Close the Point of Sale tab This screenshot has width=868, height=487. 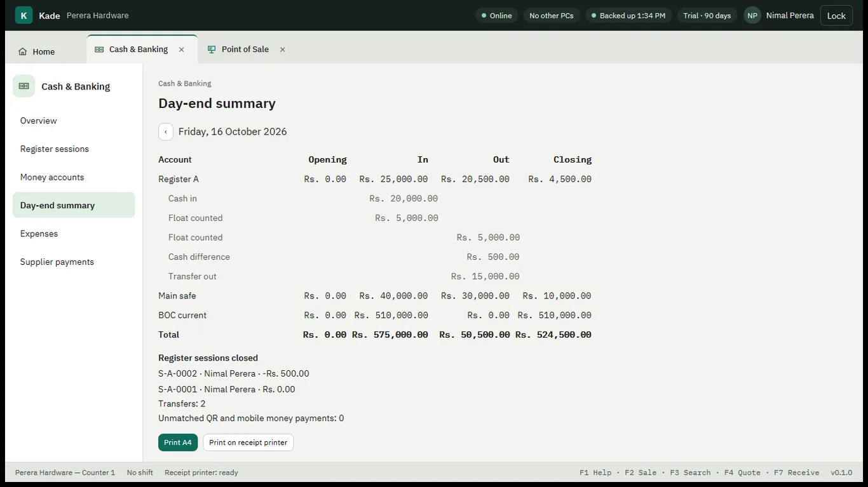283,50
